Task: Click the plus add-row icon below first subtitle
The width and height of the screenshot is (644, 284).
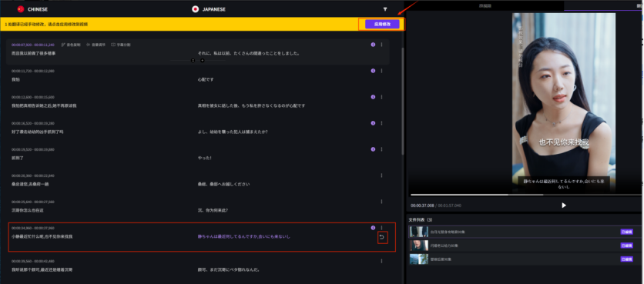Action: [202, 60]
